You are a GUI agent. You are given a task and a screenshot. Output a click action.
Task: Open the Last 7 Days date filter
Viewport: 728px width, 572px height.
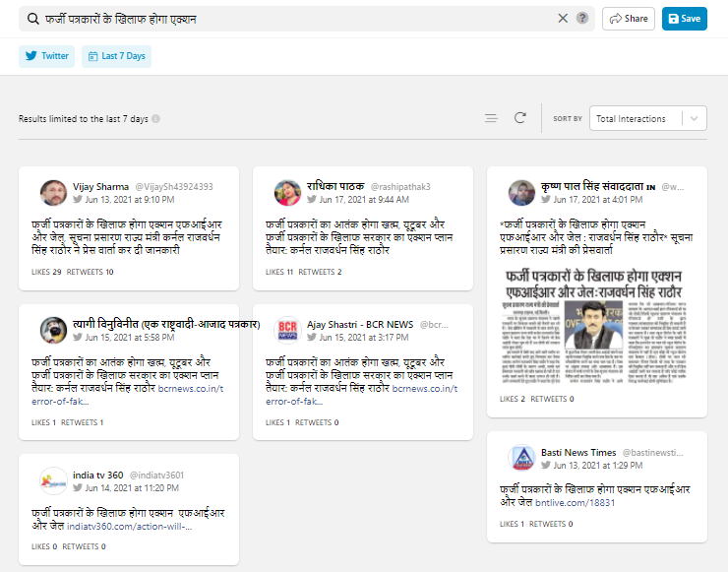coord(116,56)
